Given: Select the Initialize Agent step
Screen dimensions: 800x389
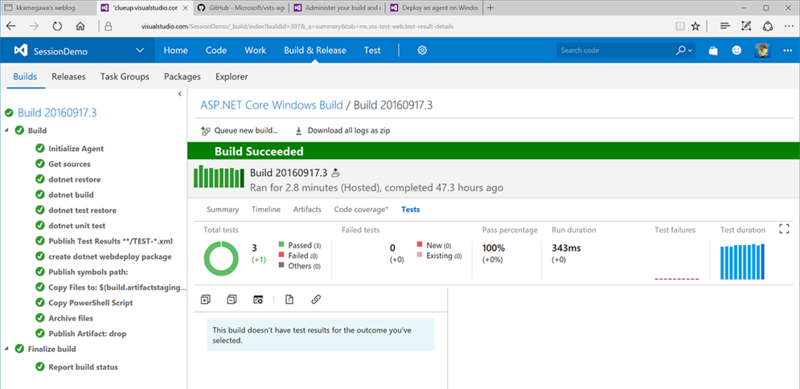Looking at the screenshot, I should 76,149.
